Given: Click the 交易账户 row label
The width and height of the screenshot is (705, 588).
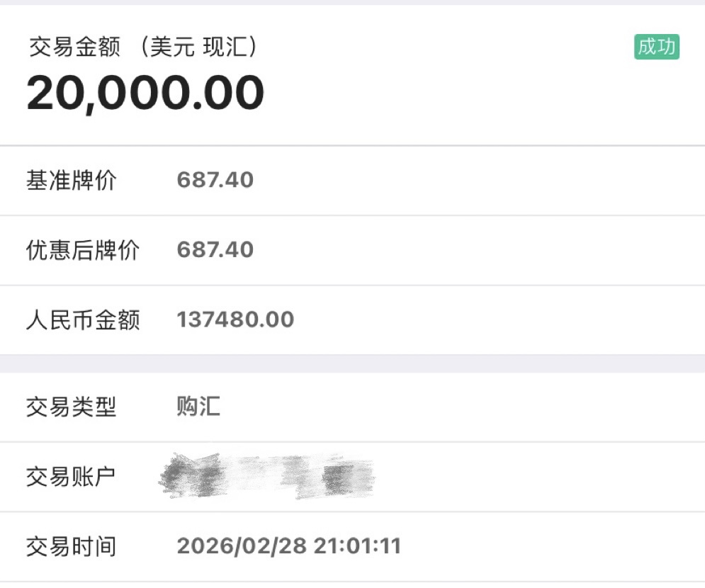Looking at the screenshot, I should tap(71, 477).
